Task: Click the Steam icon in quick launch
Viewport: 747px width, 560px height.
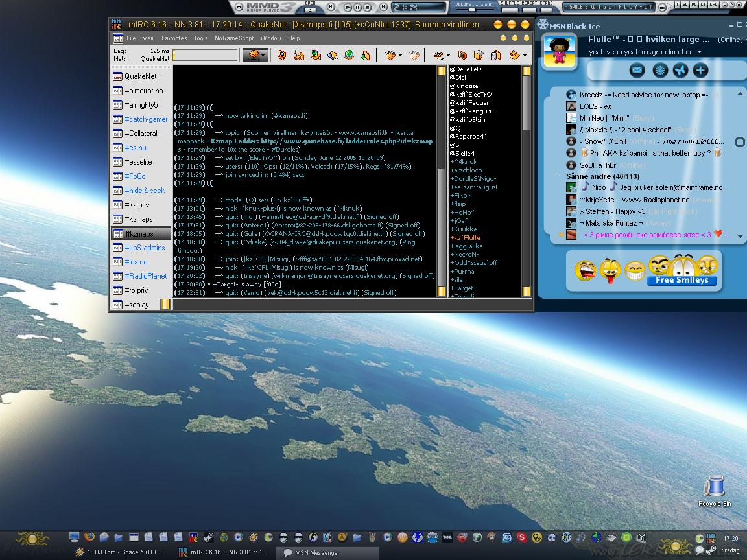Action: coord(208,537)
